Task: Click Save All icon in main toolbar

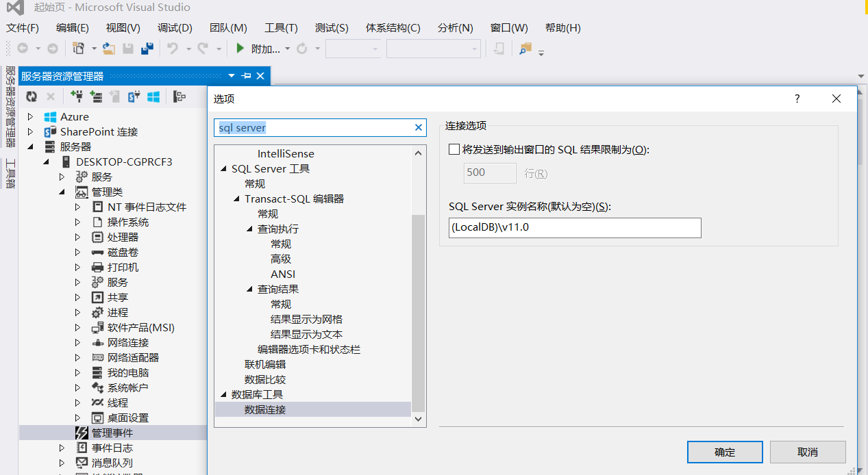Action: (x=147, y=49)
